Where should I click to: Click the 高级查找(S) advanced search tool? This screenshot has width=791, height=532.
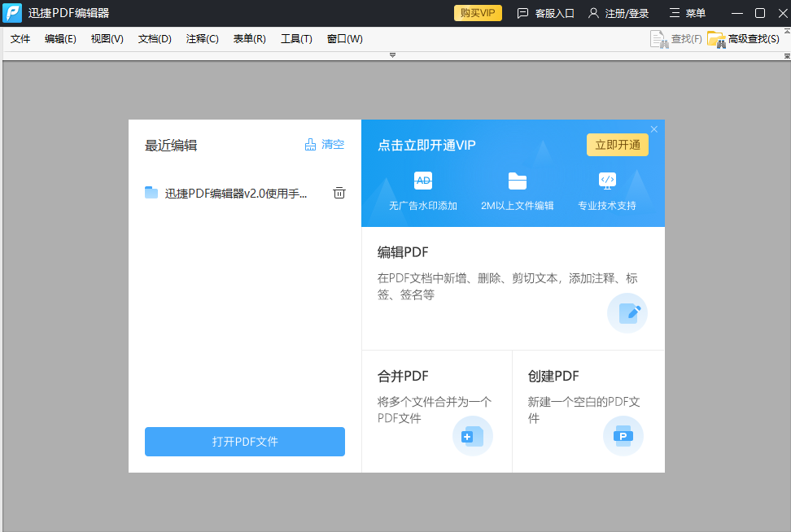coord(744,39)
